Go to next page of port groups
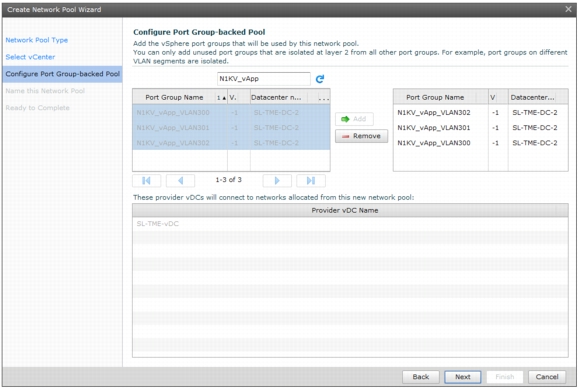 (277, 181)
